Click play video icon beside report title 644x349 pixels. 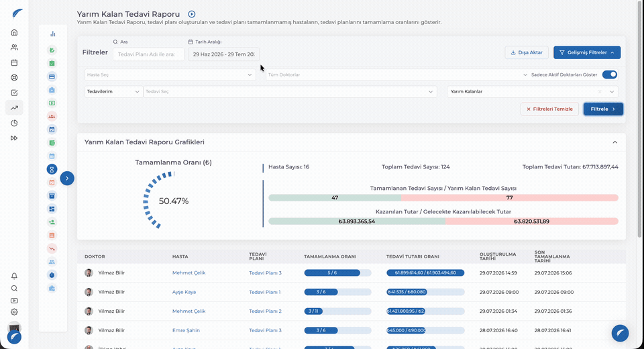(191, 14)
